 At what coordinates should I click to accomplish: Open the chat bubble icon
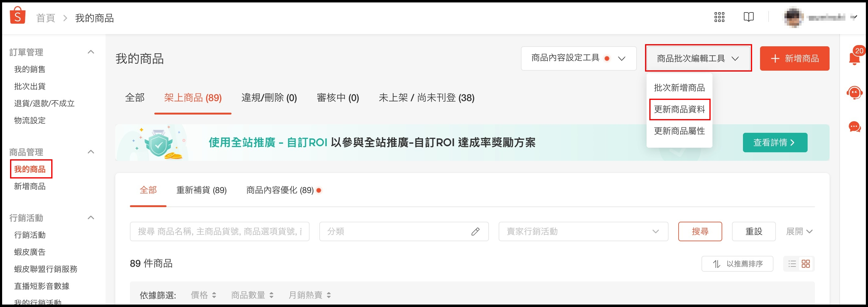(x=854, y=127)
